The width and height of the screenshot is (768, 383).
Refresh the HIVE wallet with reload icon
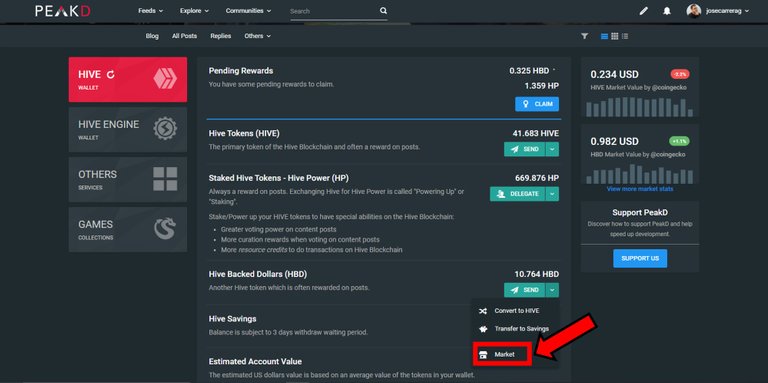pos(111,74)
